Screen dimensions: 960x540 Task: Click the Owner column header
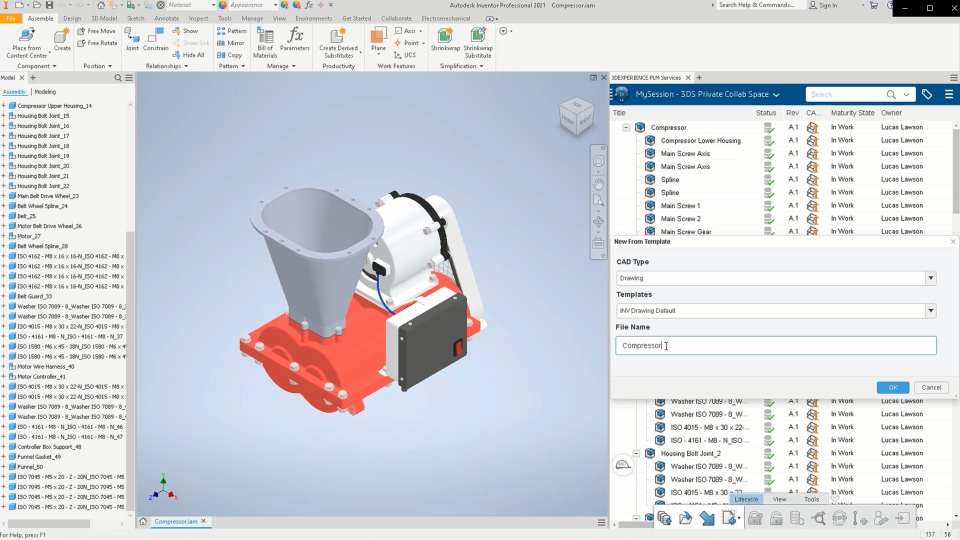891,113
